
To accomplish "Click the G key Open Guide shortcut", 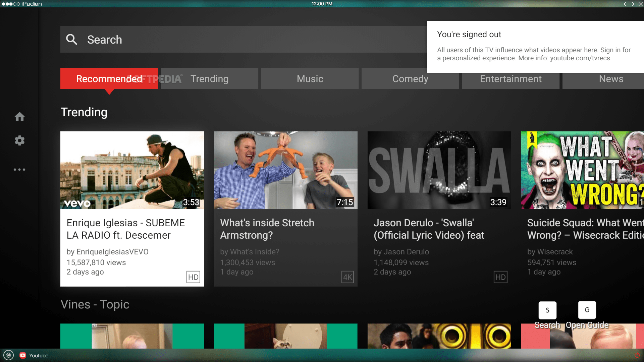I will (x=587, y=310).
